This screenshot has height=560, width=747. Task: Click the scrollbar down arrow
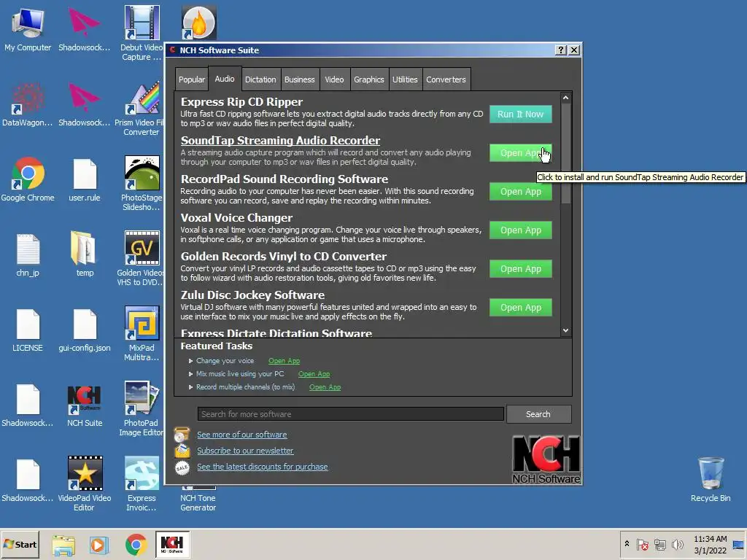click(x=565, y=330)
